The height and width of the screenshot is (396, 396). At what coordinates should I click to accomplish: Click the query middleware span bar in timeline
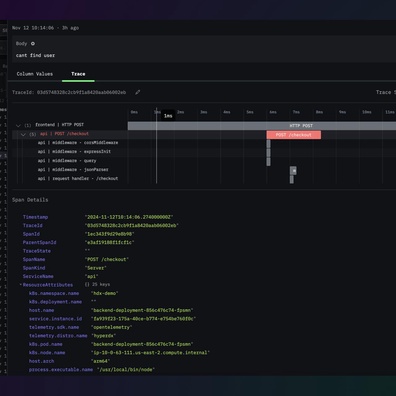coord(268,162)
